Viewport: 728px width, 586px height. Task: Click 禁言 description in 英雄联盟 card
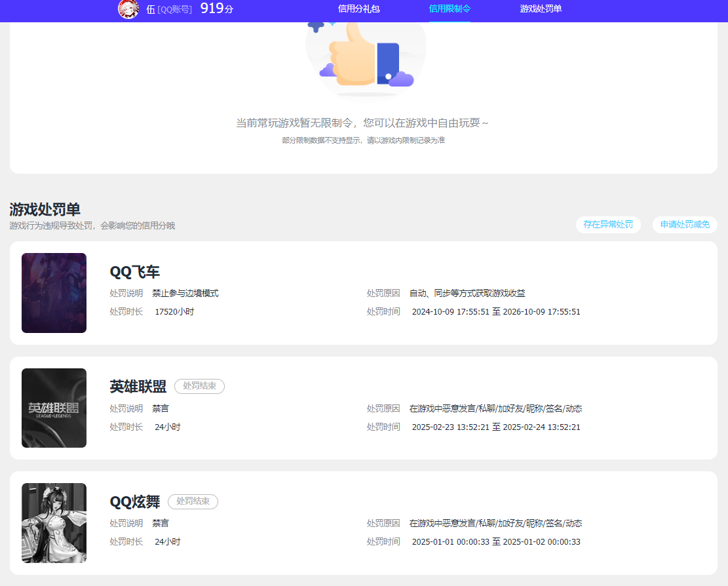(x=160, y=408)
